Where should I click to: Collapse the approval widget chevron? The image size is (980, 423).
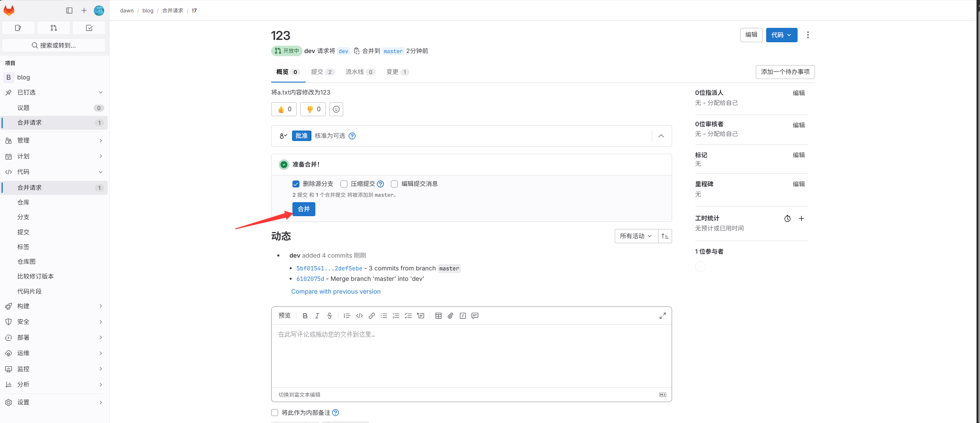[x=661, y=136]
